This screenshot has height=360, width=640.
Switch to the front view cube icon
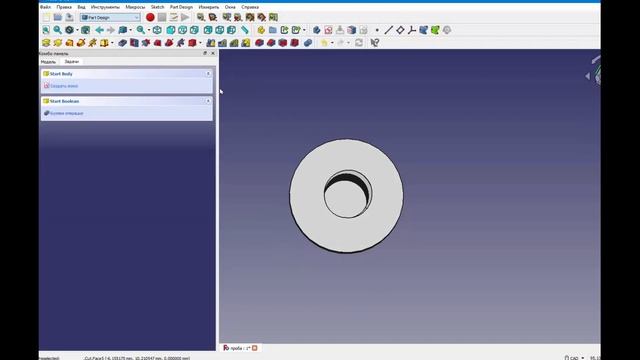pos(171,30)
